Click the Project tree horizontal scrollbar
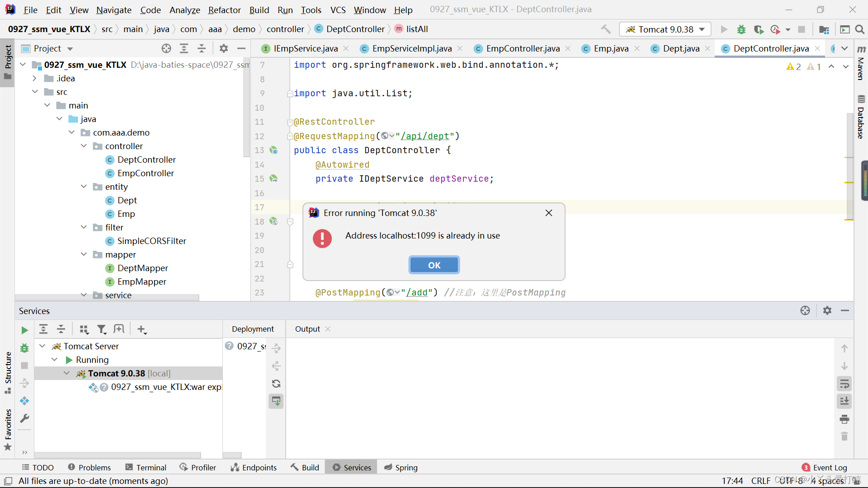 (x=107, y=297)
